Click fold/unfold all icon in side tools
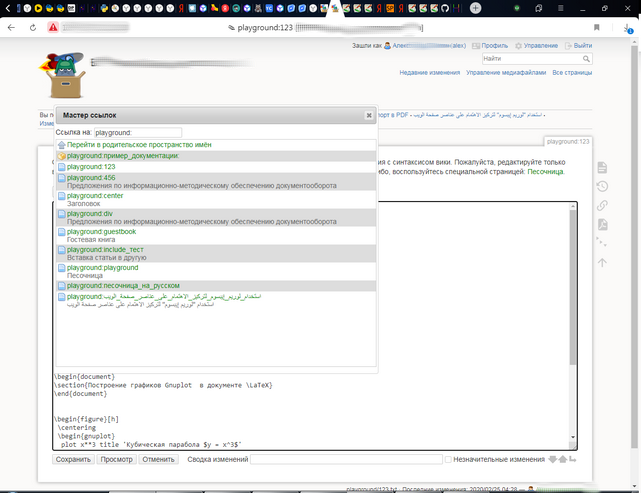This screenshot has height=493, width=641. tap(602, 242)
